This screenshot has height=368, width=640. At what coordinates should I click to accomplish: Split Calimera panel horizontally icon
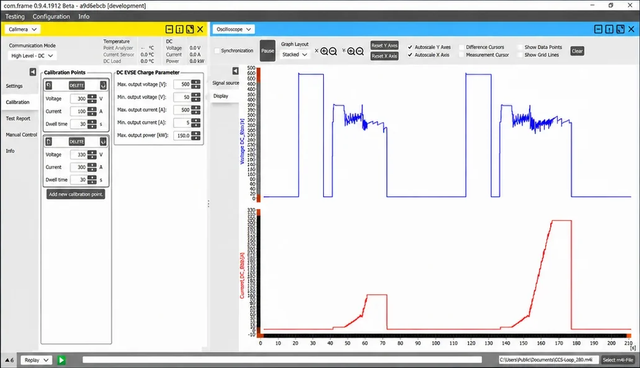click(169, 29)
